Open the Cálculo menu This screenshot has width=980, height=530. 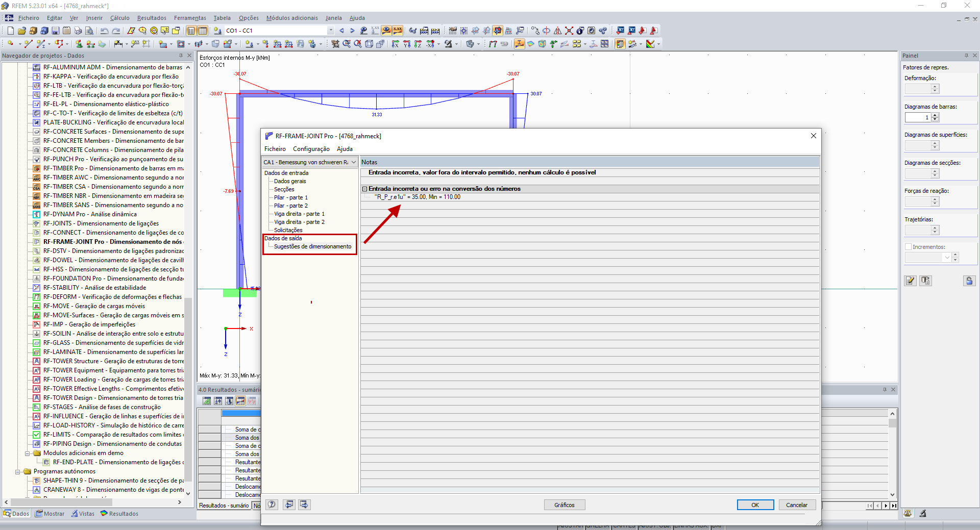120,18
